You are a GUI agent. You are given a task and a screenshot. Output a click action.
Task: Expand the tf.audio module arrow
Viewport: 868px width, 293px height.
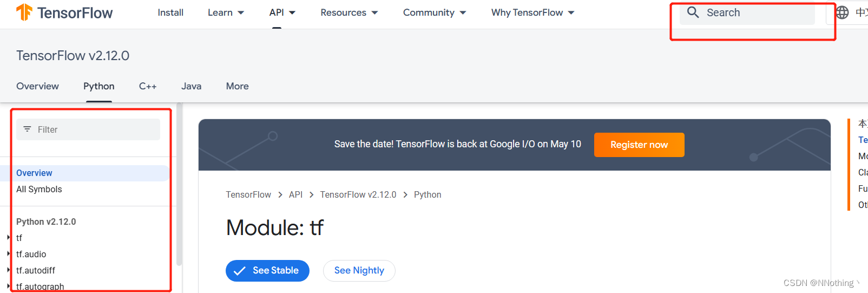(8, 254)
